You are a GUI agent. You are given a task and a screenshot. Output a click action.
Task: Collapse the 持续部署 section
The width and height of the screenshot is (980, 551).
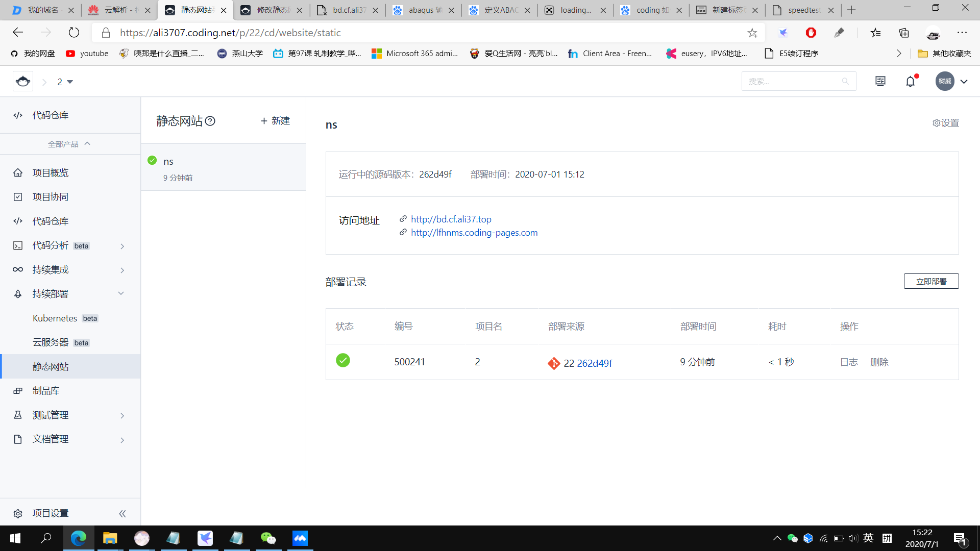(x=121, y=293)
